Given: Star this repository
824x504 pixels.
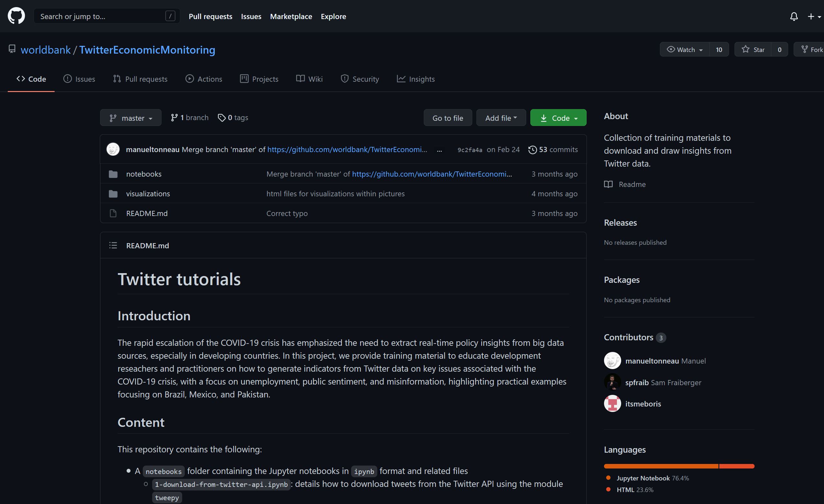Looking at the screenshot, I should 753,50.
